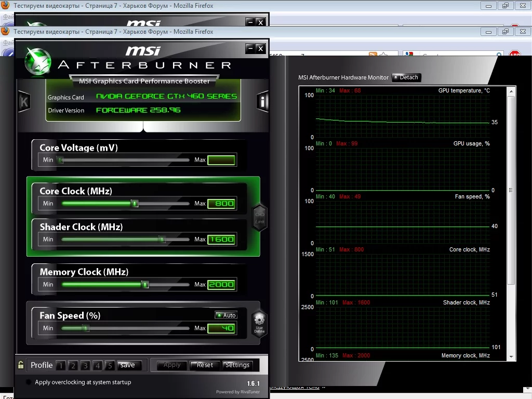Click the Core Clock slider handle

135,204
